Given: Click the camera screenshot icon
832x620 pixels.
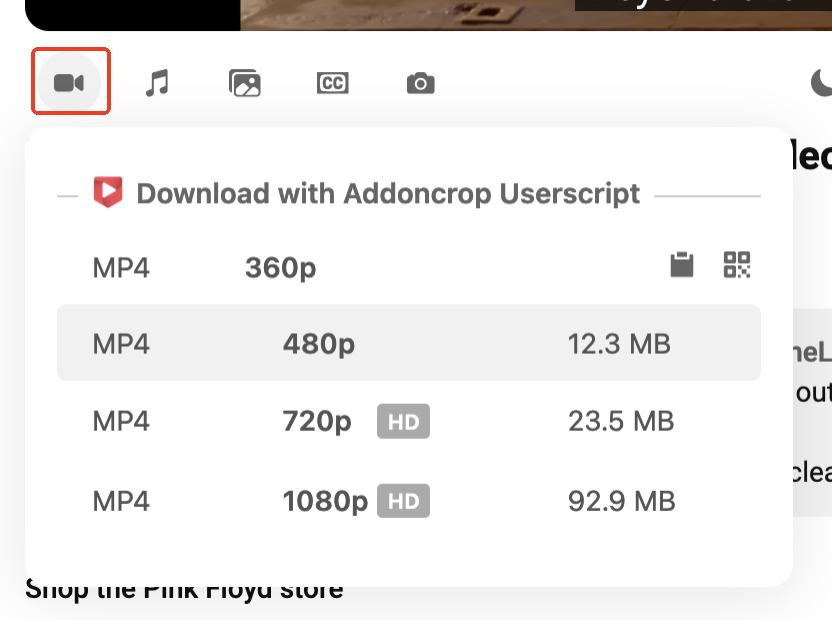Looking at the screenshot, I should [x=421, y=83].
